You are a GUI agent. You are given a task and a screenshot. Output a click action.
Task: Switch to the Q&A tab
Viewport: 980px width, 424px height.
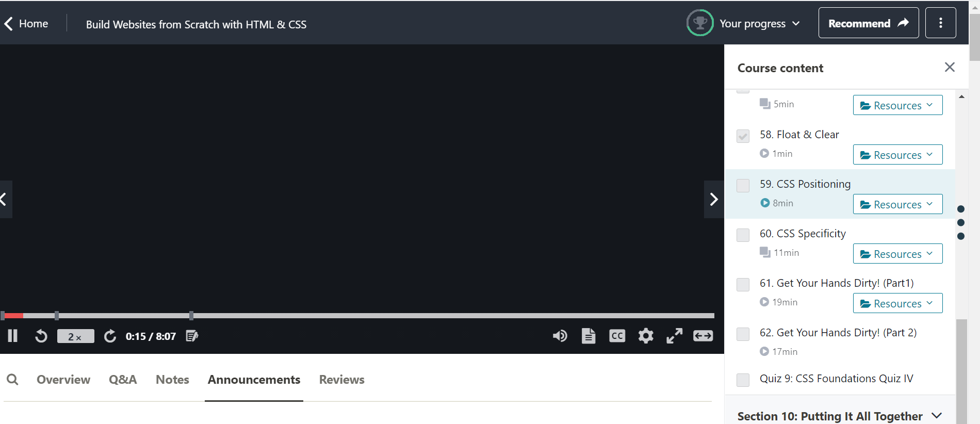[123, 380]
